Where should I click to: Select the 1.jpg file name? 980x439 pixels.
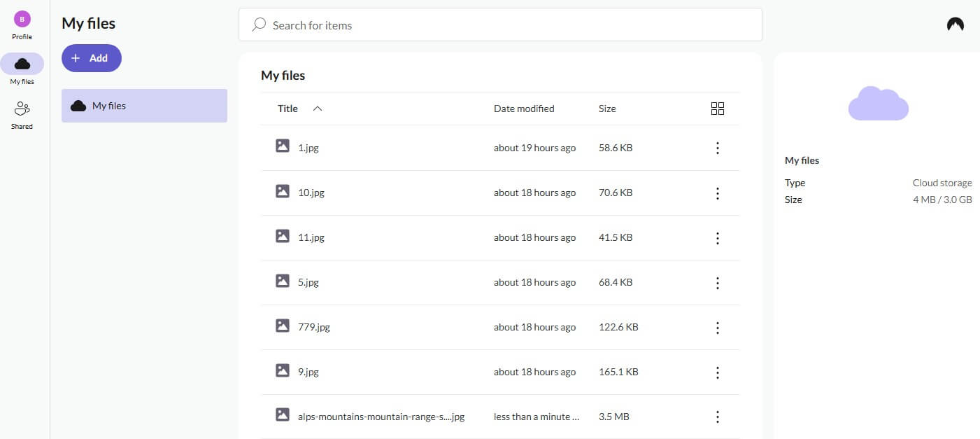point(308,148)
